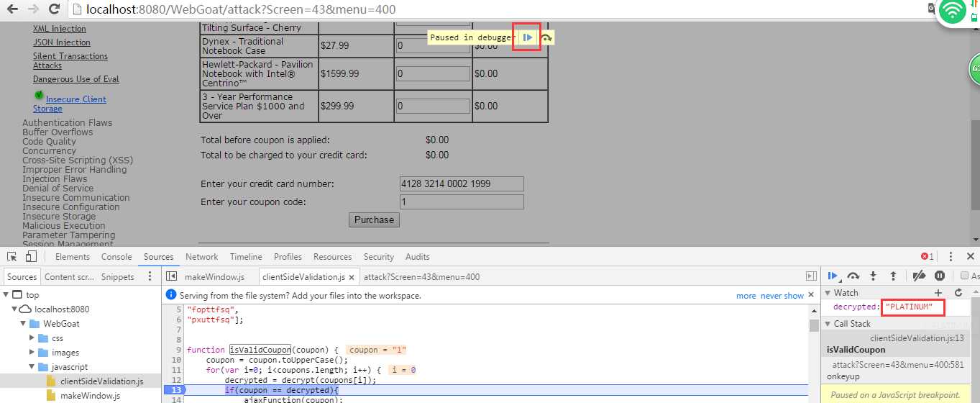
Task: Collapse the javascript folder
Action: tap(32, 367)
